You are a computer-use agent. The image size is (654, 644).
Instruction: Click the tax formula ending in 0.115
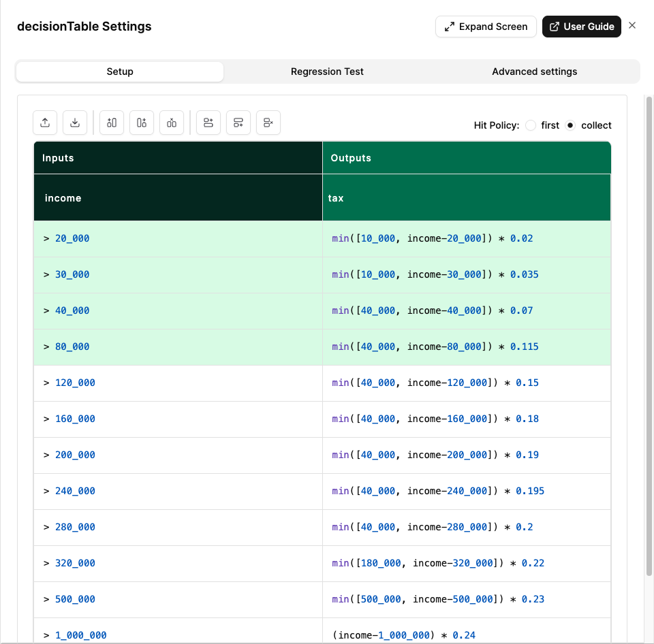[x=467, y=347]
